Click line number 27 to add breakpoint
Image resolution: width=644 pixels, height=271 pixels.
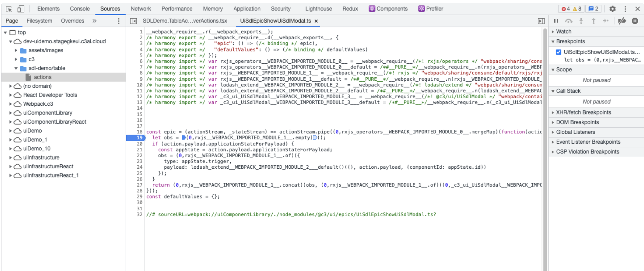(x=139, y=185)
